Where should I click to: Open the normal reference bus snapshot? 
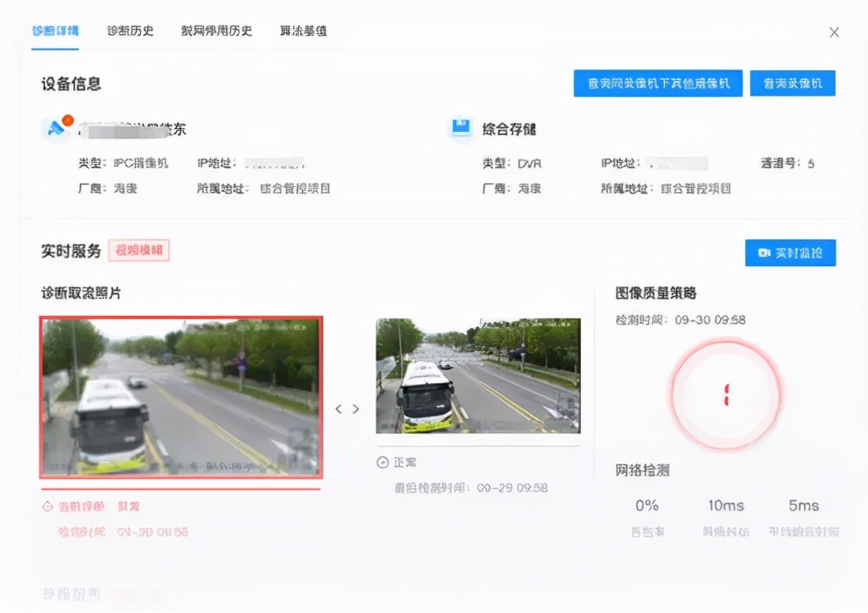point(478,376)
